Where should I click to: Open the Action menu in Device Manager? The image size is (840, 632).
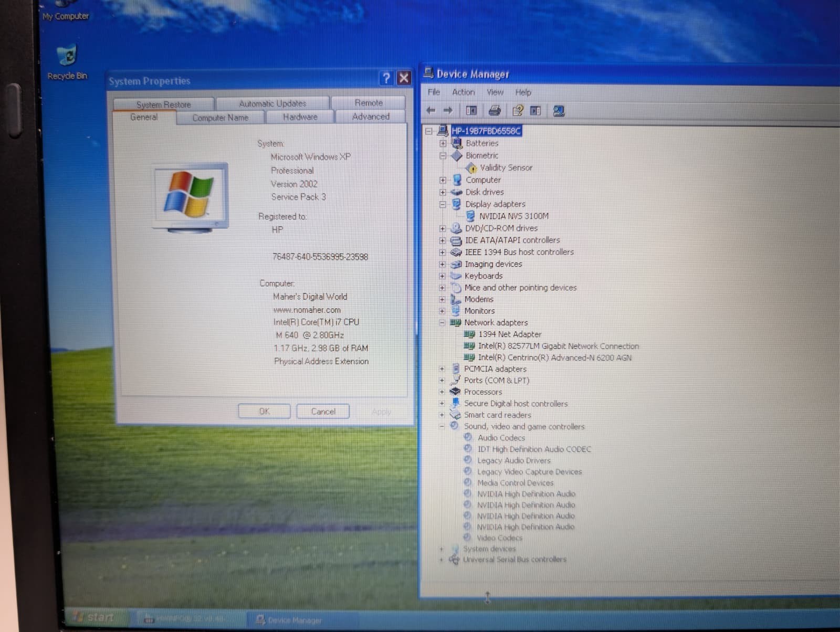point(463,92)
